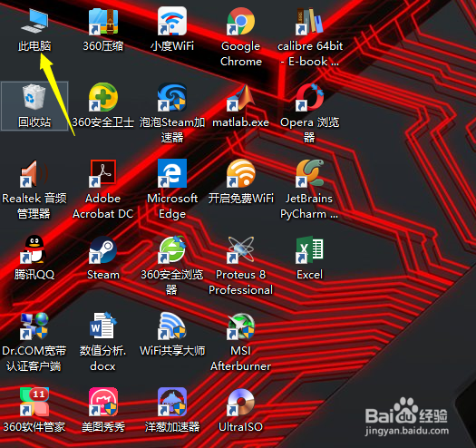
Task: Select the UltraISO disc icon
Action: point(241,402)
